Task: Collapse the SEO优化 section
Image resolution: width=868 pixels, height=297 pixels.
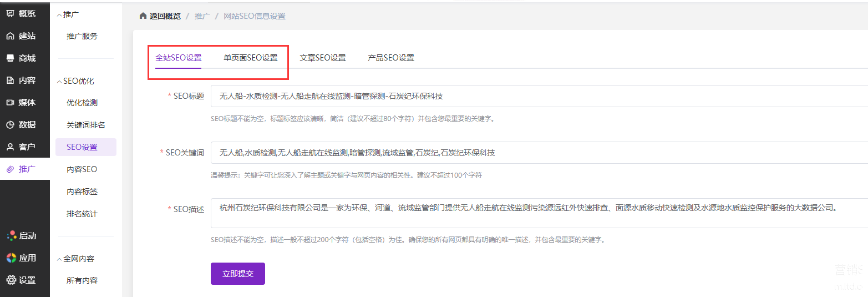Action: click(60, 81)
